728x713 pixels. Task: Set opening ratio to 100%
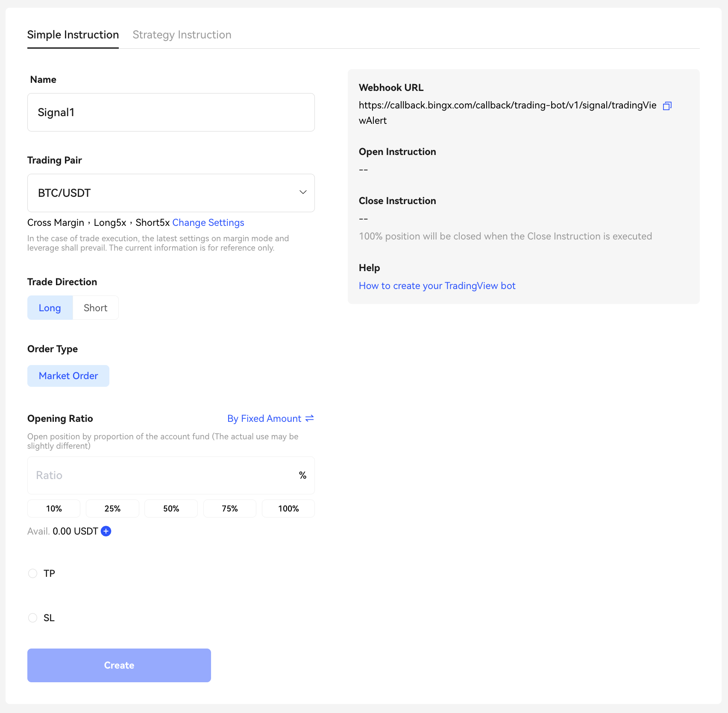point(288,508)
